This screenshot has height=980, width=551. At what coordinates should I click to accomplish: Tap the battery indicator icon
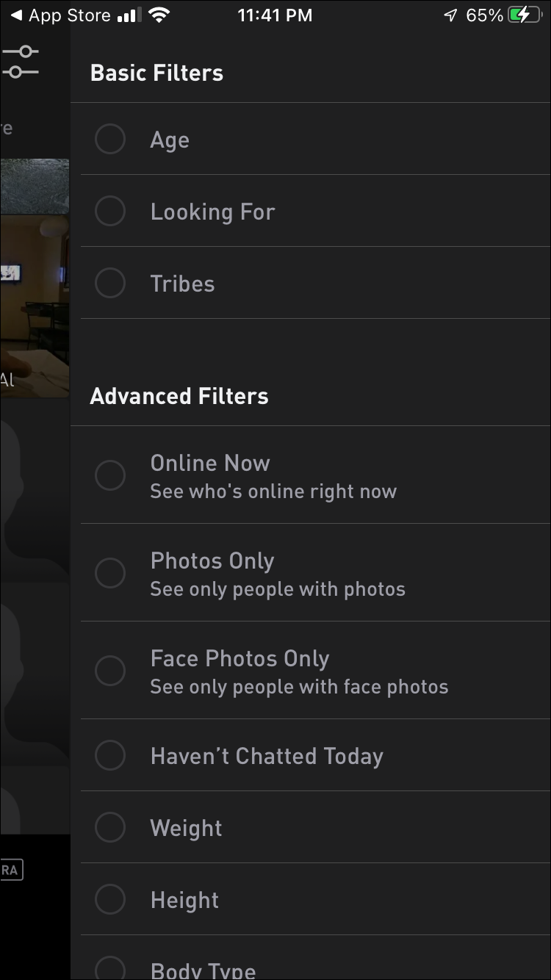point(524,15)
